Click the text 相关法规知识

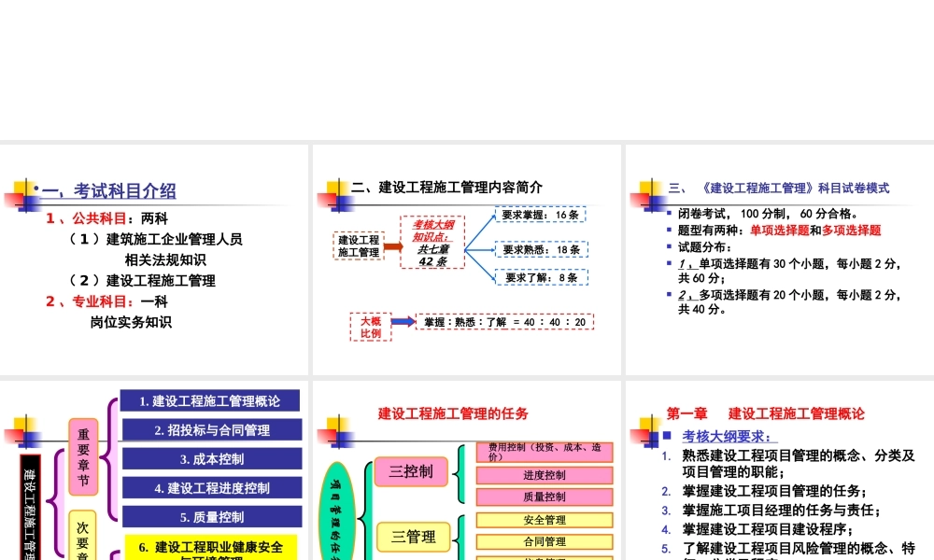point(165,260)
